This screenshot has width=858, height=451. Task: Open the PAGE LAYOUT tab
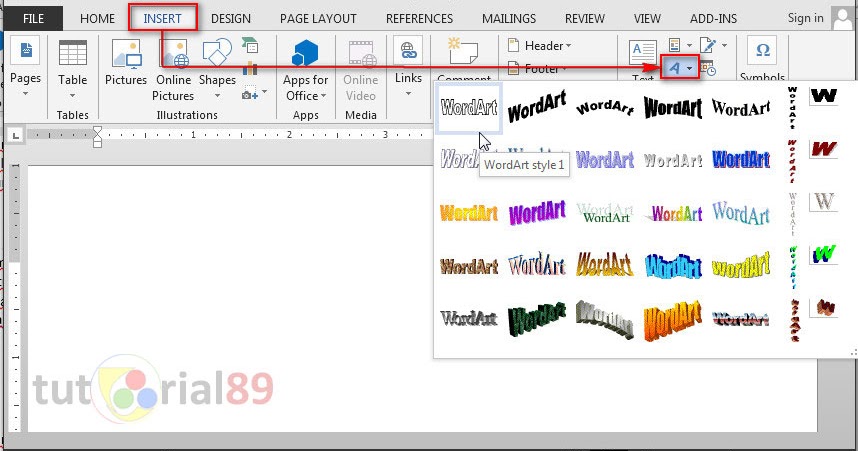(318, 19)
